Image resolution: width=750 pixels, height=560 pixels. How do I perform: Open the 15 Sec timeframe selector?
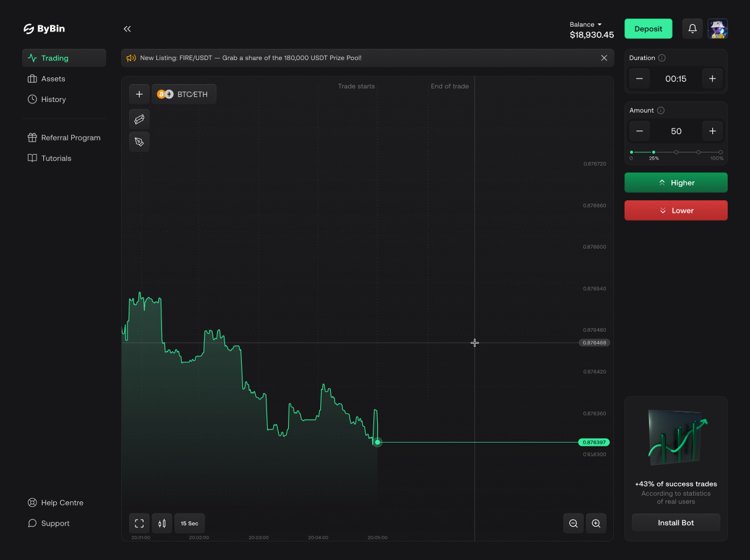(189, 523)
